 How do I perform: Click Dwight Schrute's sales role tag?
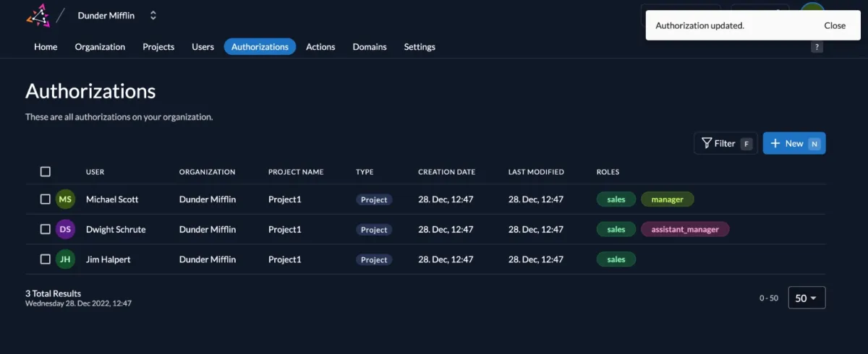pyautogui.click(x=616, y=230)
